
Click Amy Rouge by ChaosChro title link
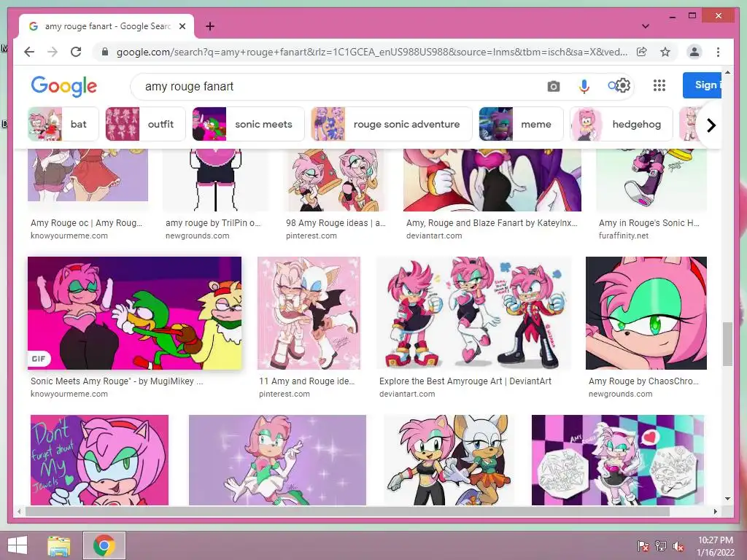tap(643, 381)
